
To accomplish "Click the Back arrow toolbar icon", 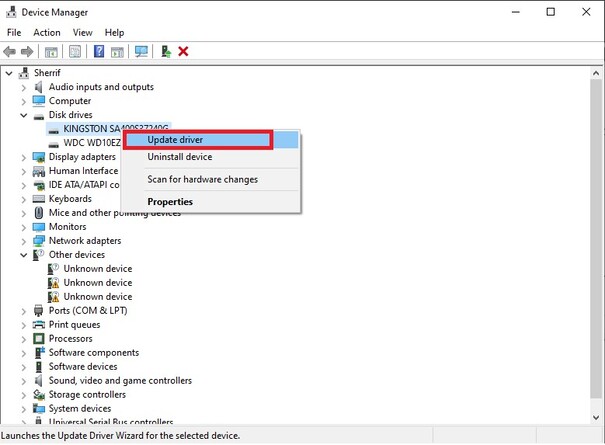I will click(9, 51).
